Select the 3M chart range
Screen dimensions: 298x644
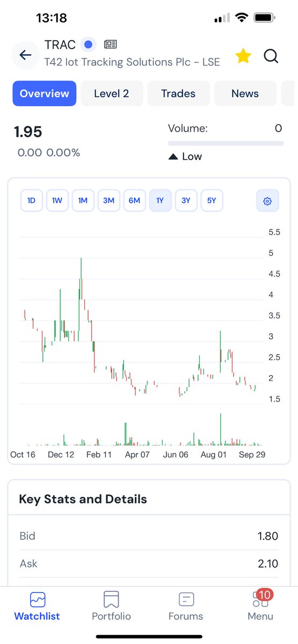(x=108, y=201)
